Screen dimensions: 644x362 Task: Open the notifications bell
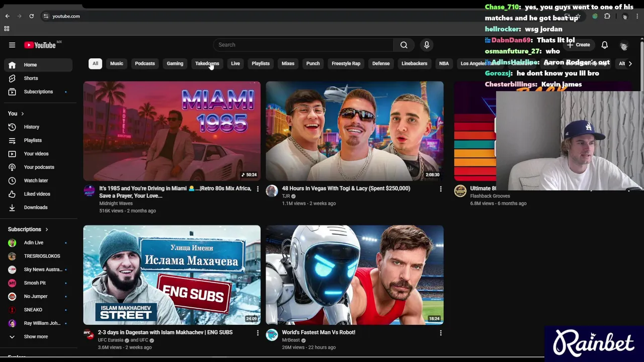point(605,45)
